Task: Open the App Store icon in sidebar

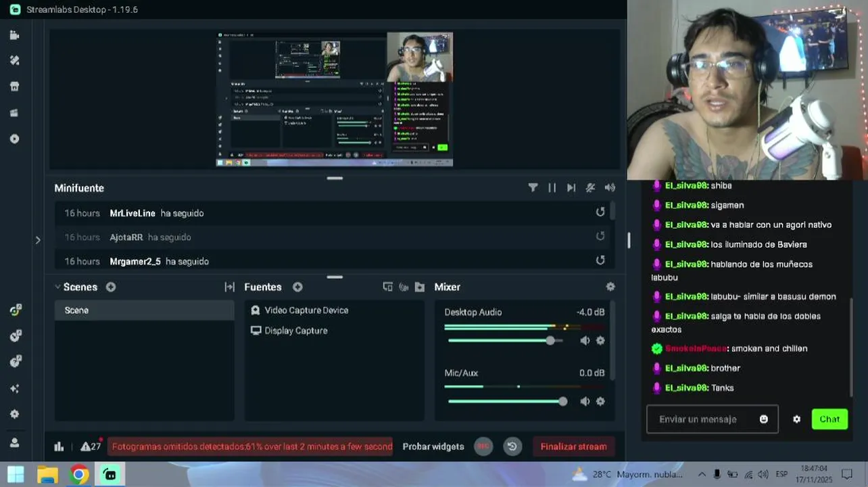Action: click(14, 87)
